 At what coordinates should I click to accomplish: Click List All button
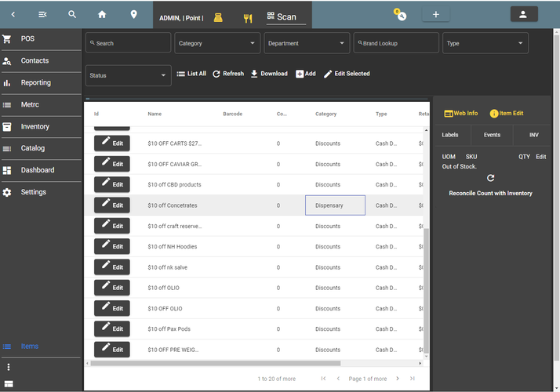point(192,74)
